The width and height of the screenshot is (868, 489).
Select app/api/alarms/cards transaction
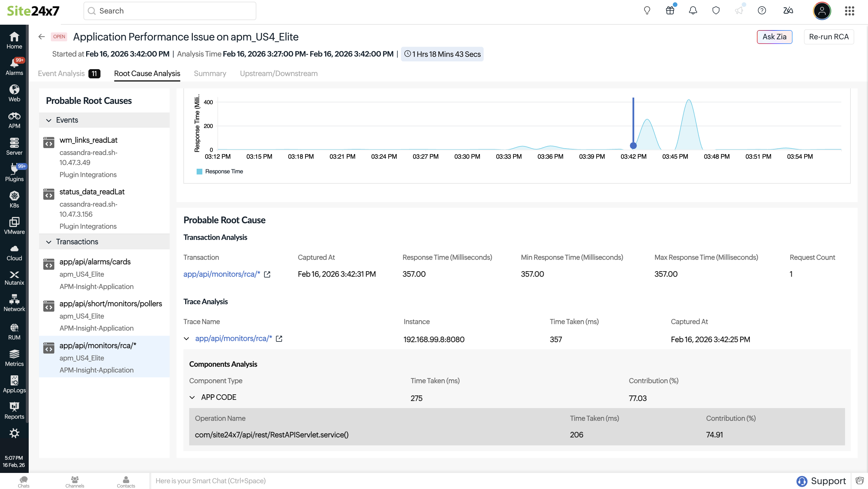point(95,262)
